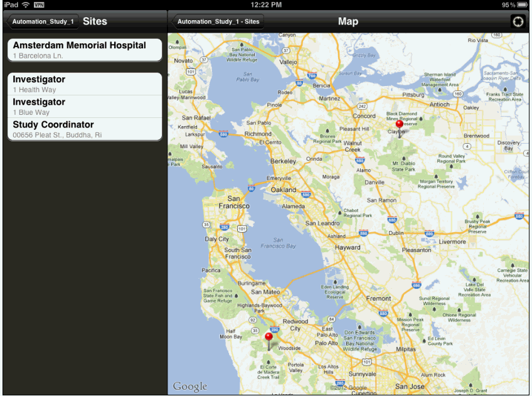Tap the Danville label on map

(375, 182)
